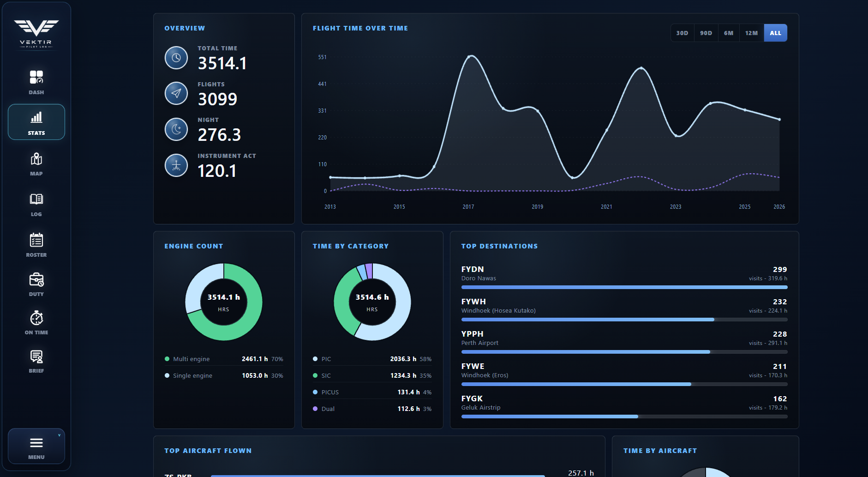The image size is (868, 477).
Task: Click the 276.3 night hours value
Action: click(219, 135)
